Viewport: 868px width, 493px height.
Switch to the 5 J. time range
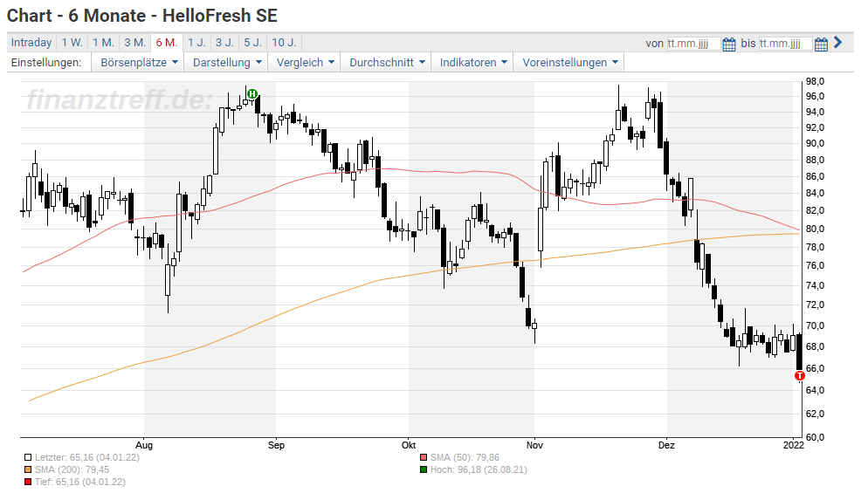(x=252, y=43)
